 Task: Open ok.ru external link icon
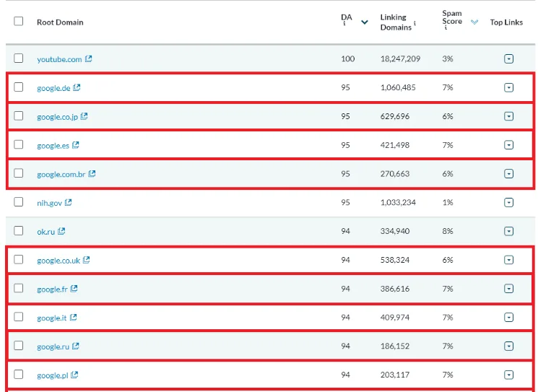pyautogui.click(x=61, y=231)
